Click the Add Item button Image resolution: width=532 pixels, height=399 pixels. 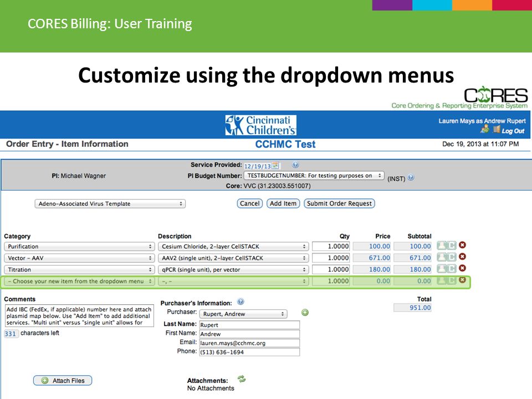tap(283, 203)
